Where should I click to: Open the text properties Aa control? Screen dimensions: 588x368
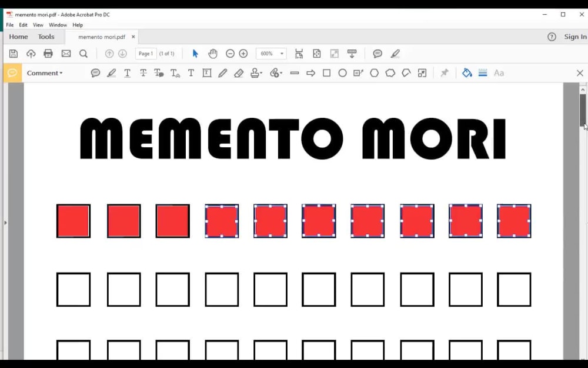(x=499, y=73)
